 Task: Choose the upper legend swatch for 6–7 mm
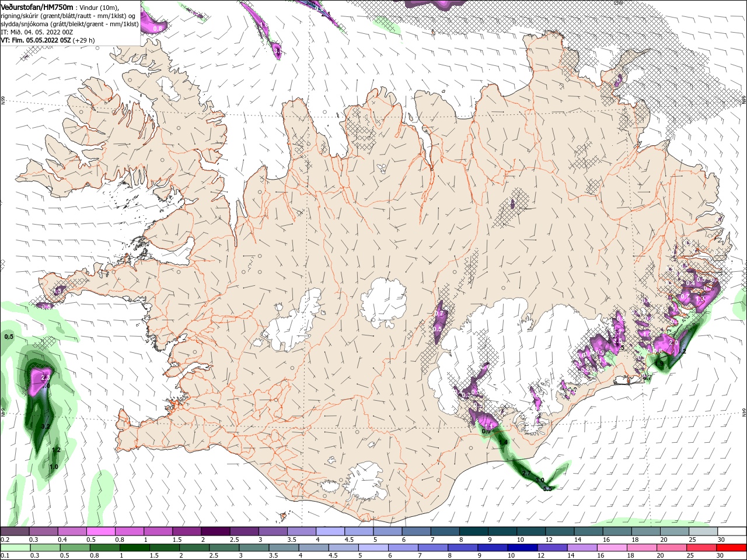(416, 531)
